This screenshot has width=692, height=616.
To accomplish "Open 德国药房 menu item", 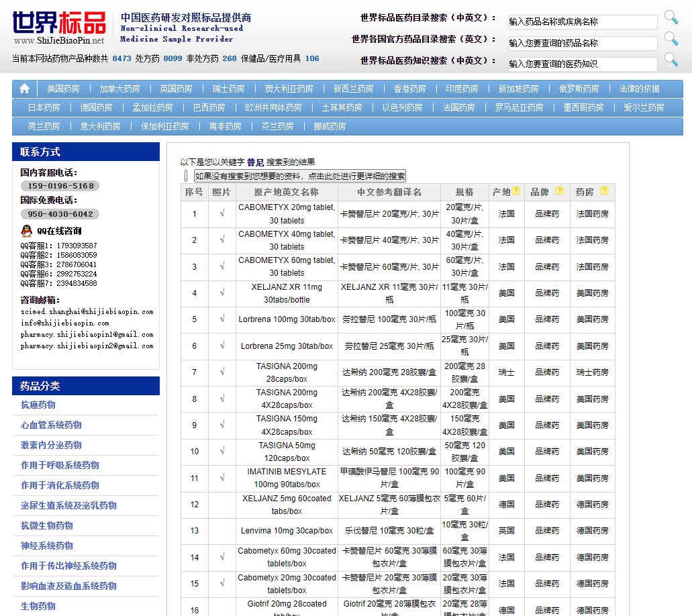I will (x=96, y=107).
